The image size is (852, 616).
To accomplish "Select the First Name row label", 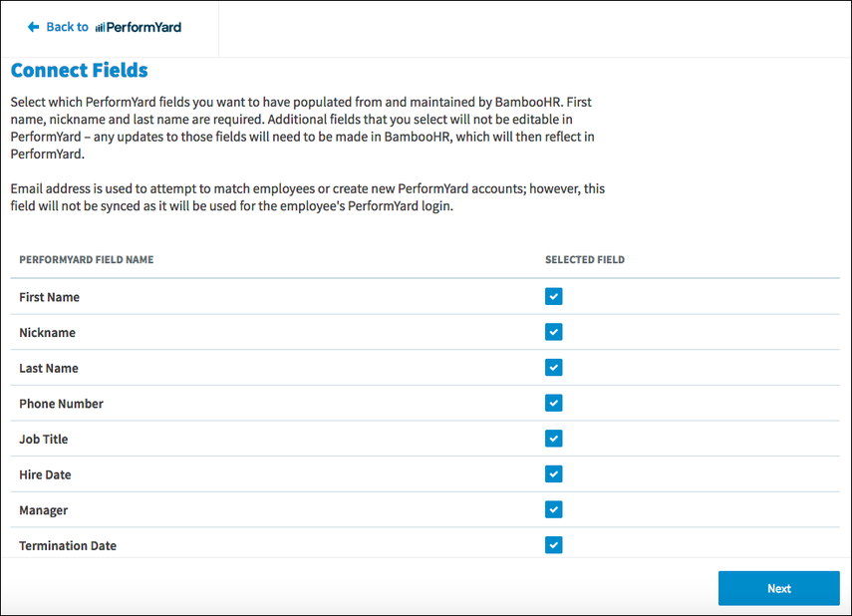I will pyautogui.click(x=50, y=297).
